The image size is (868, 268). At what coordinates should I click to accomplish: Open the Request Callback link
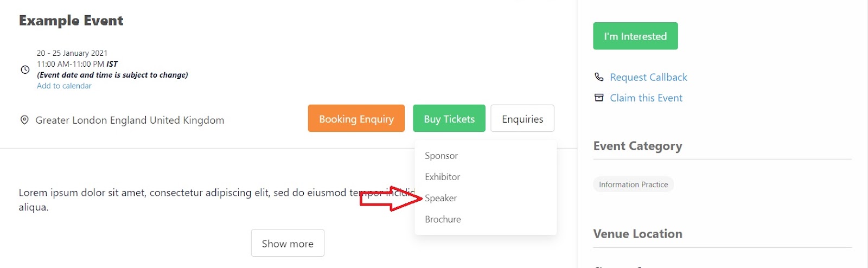(648, 77)
